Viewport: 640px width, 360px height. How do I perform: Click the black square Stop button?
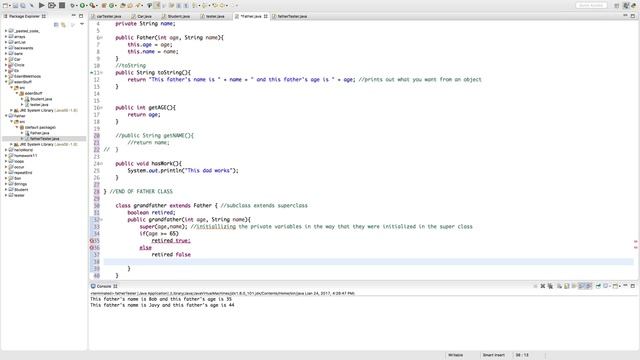[62, 5]
